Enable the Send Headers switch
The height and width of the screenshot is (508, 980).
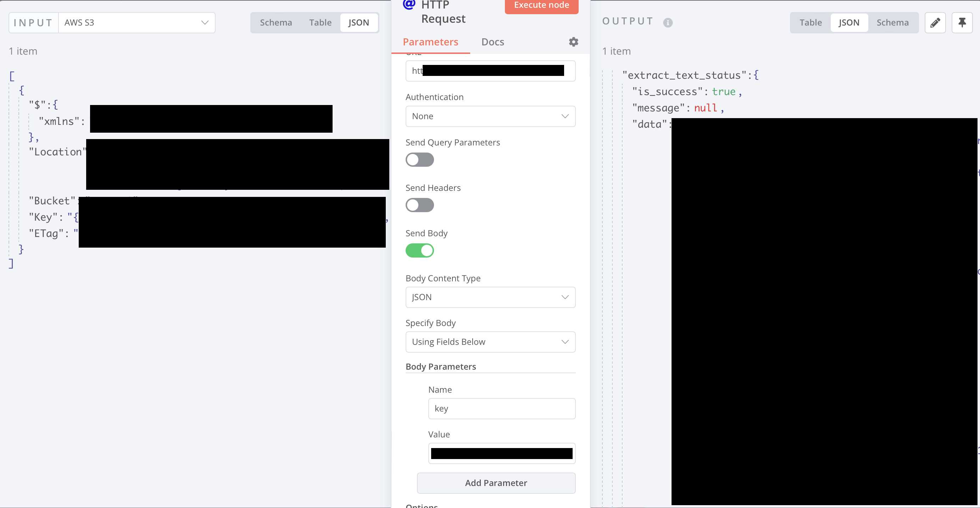tap(419, 205)
